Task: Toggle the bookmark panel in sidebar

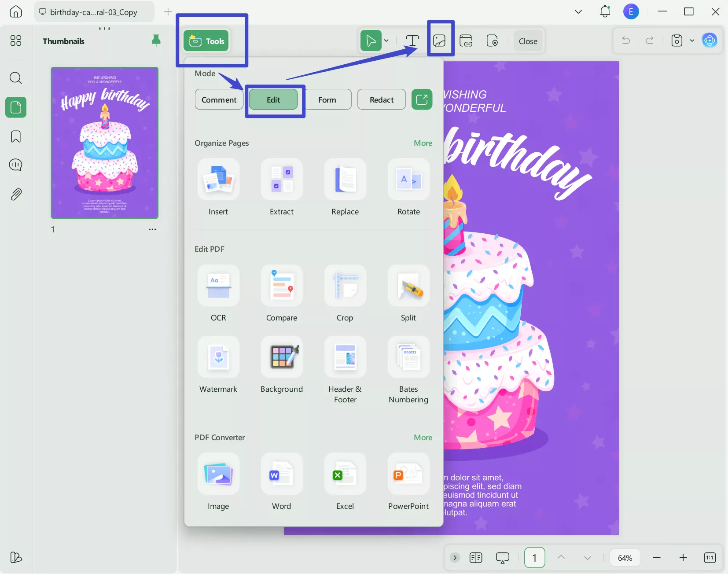Action: [16, 136]
